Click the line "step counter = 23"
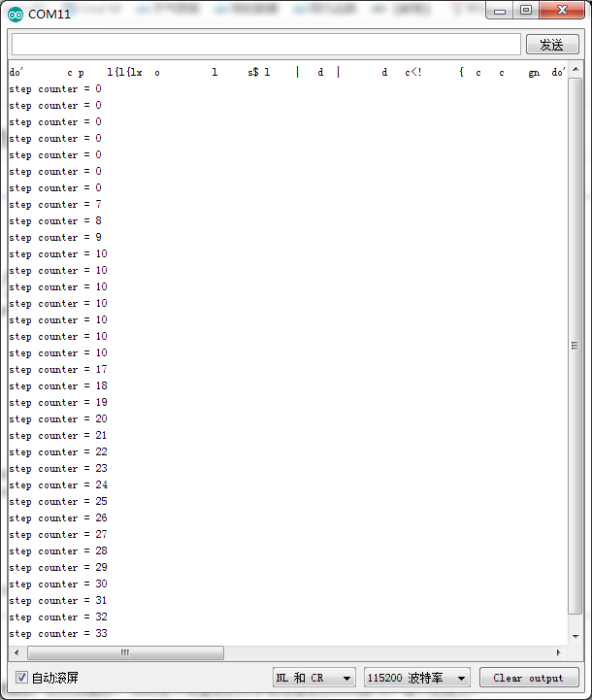The image size is (592, 700). click(58, 469)
